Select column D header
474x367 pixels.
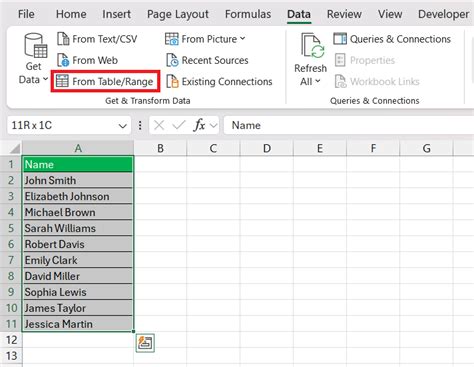pyautogui.click(x=267, y=148)
